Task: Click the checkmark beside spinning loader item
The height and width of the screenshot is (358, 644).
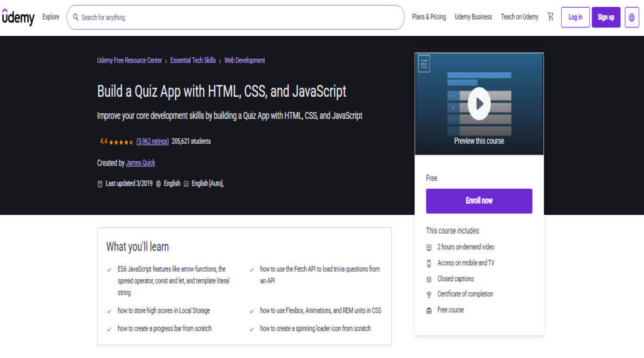Action: (252, 329)
